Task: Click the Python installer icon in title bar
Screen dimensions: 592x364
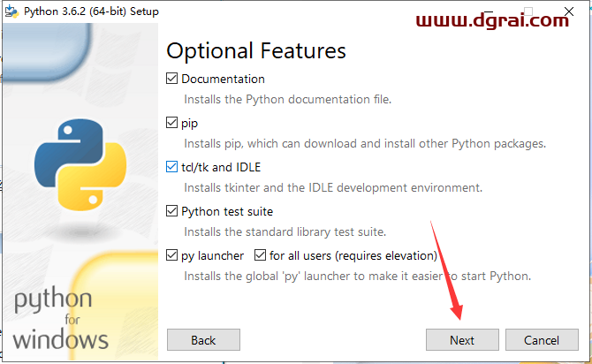Action: click(11, 11)
